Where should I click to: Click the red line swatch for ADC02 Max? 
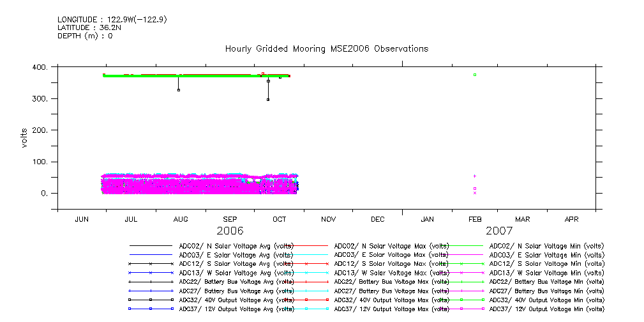[x=306, y=246]
